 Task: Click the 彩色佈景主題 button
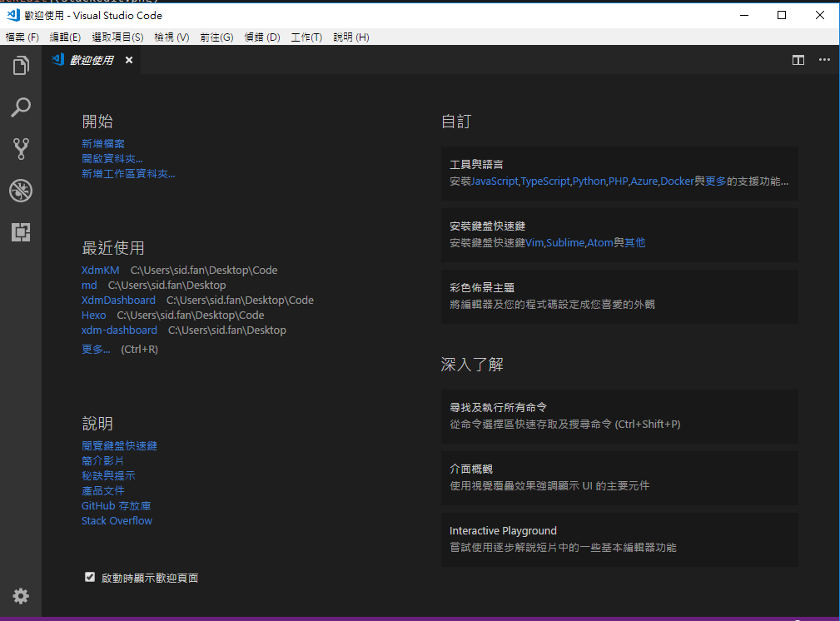pyautogui.click(x=619, y=296)
